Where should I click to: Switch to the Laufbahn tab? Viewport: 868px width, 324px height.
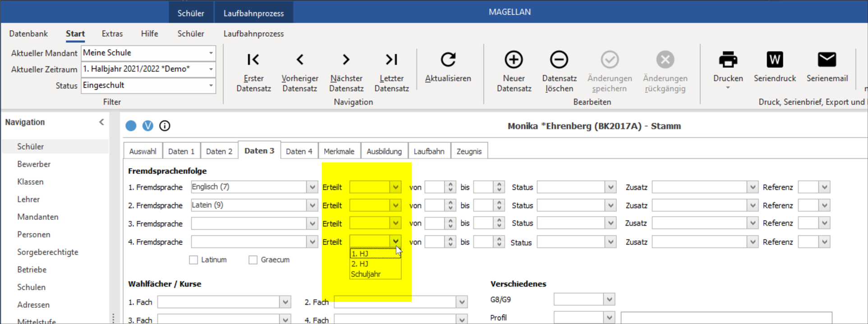tap(429, 151)
